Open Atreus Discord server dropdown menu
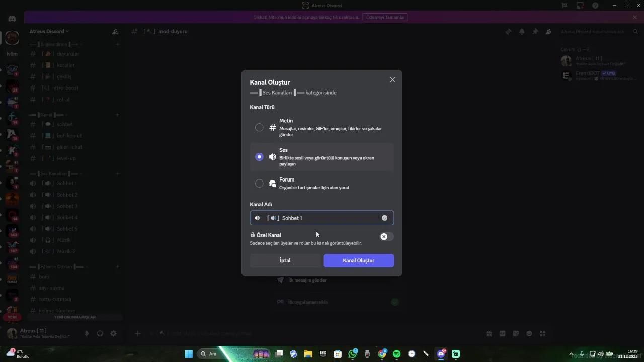The image size is (644, 362). pyautogui.click(x=49, y=31)
